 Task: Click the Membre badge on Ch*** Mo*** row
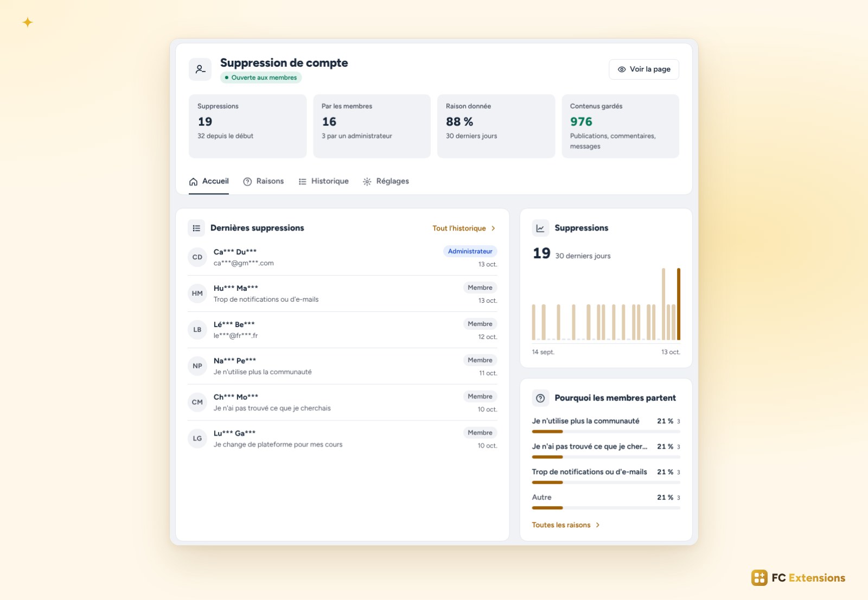point(480,397)
